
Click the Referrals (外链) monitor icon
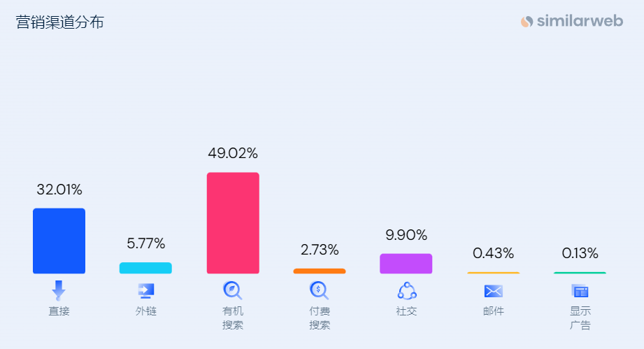145,290
